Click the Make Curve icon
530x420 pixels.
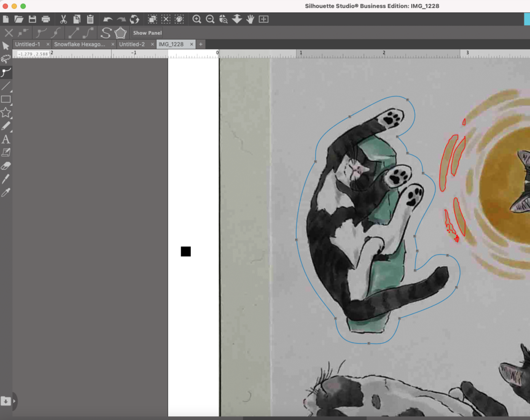88,33
